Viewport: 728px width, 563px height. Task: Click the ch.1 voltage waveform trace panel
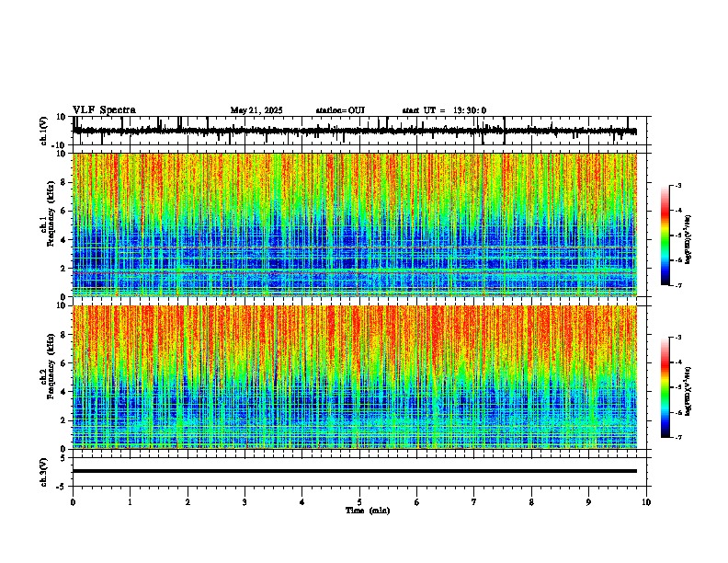[x=361, y=131]
